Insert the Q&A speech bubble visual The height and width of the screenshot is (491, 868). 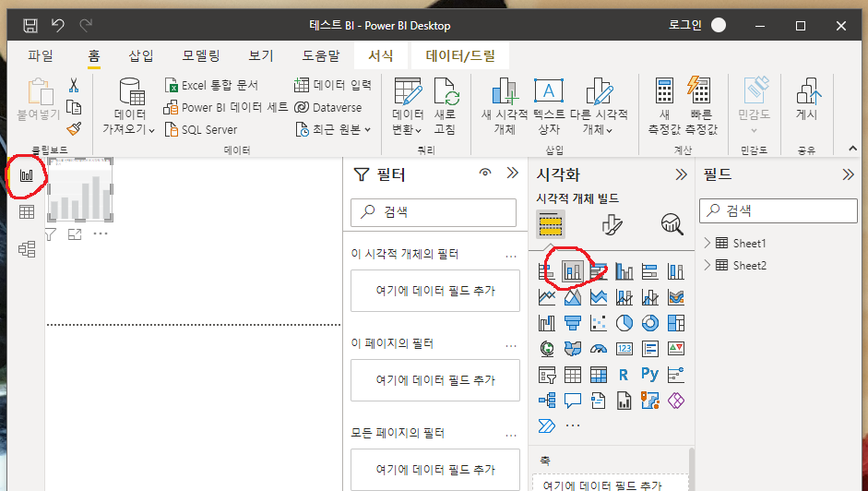point(573,401)
